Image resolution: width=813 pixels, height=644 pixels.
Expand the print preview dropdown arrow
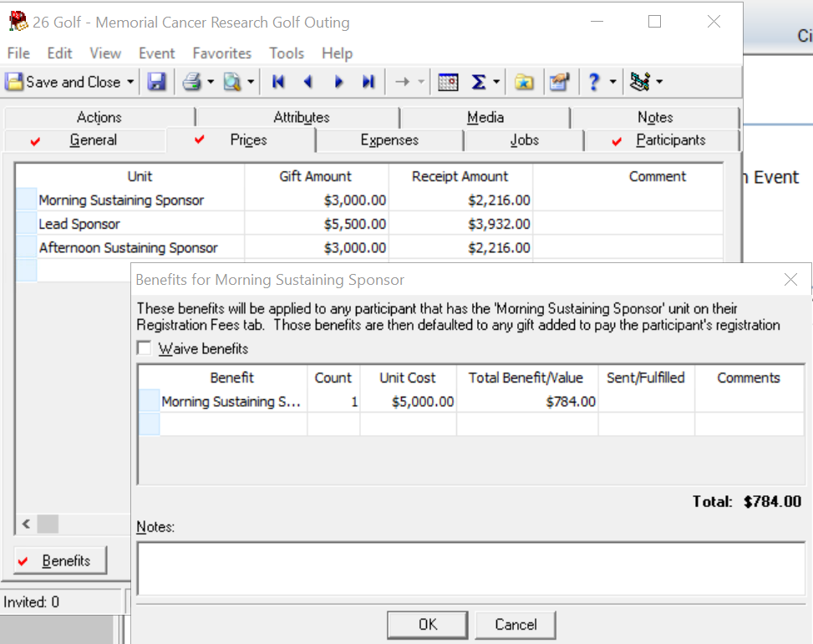click(251, 82)
